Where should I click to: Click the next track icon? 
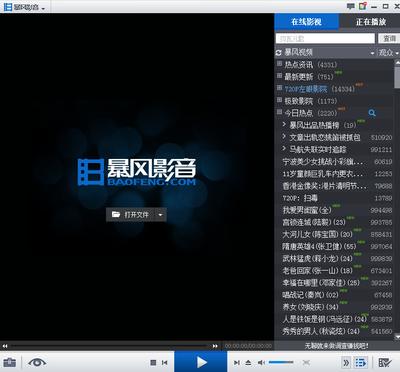237,362
